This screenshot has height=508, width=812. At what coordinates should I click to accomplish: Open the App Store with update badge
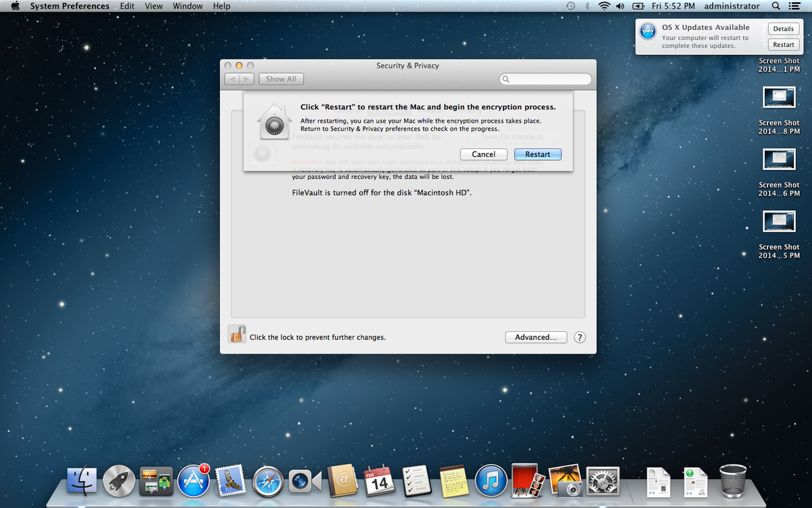click(194, 481)
